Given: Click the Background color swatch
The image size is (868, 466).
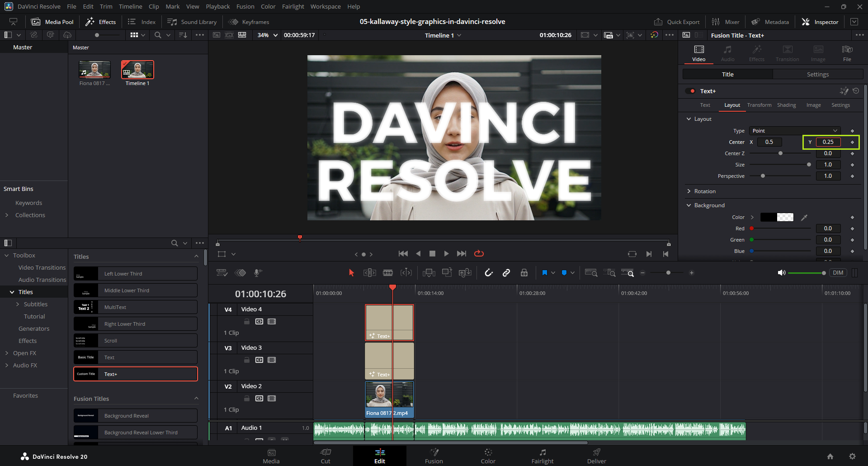Looking at the screenshot, I should (x=777, y=218).
